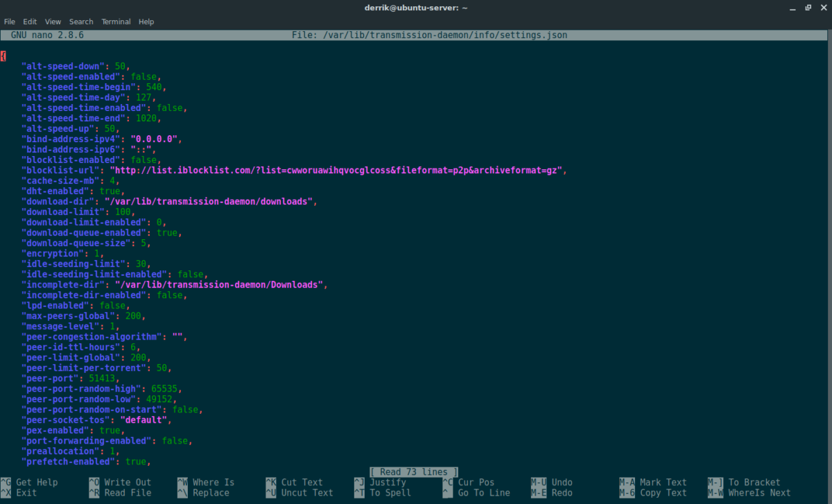832x504 pixels.
Task: Open the View menu
Action: 53,21
